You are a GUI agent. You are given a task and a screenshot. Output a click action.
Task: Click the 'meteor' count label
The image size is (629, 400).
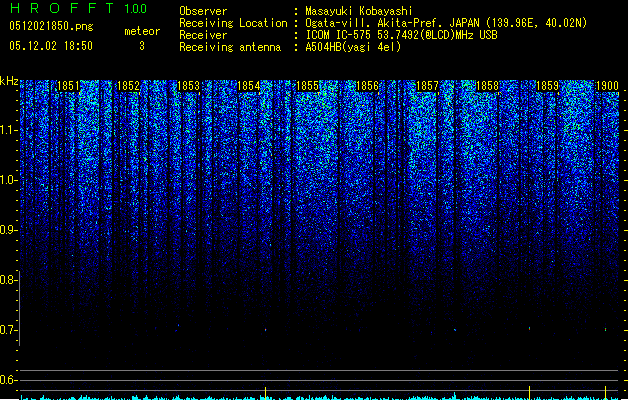point(142,31)
